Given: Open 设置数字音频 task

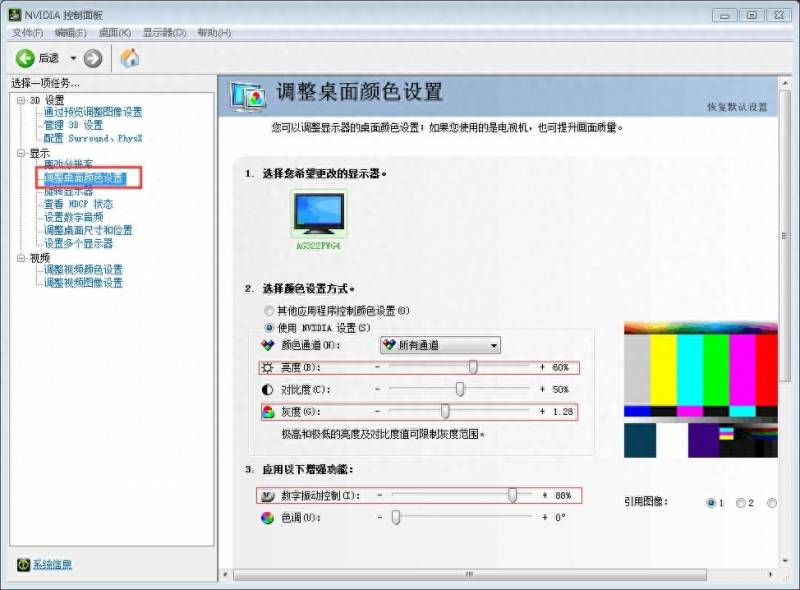Looking at the screenshot, I should click(x=73, y=217).
